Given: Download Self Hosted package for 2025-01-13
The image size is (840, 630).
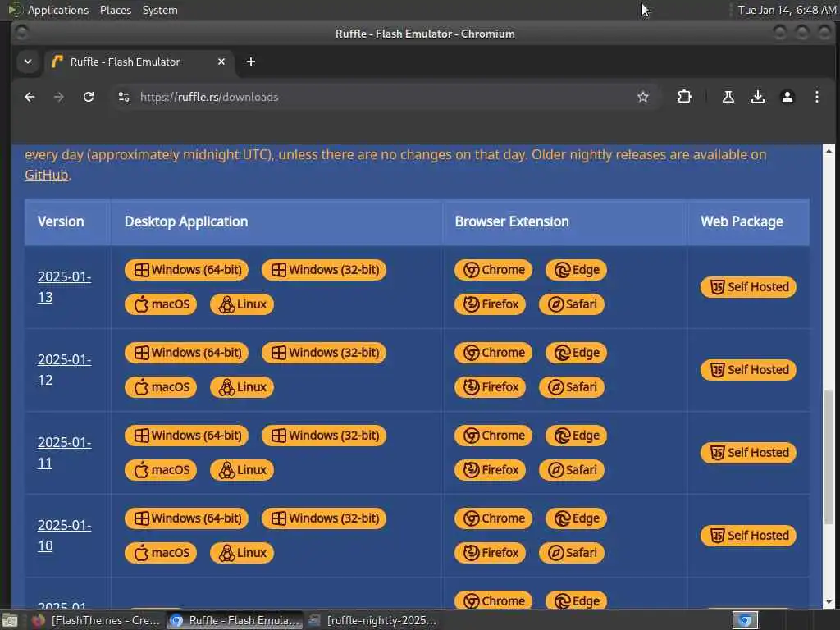Looking at the screenshot, I should [748, 286].
